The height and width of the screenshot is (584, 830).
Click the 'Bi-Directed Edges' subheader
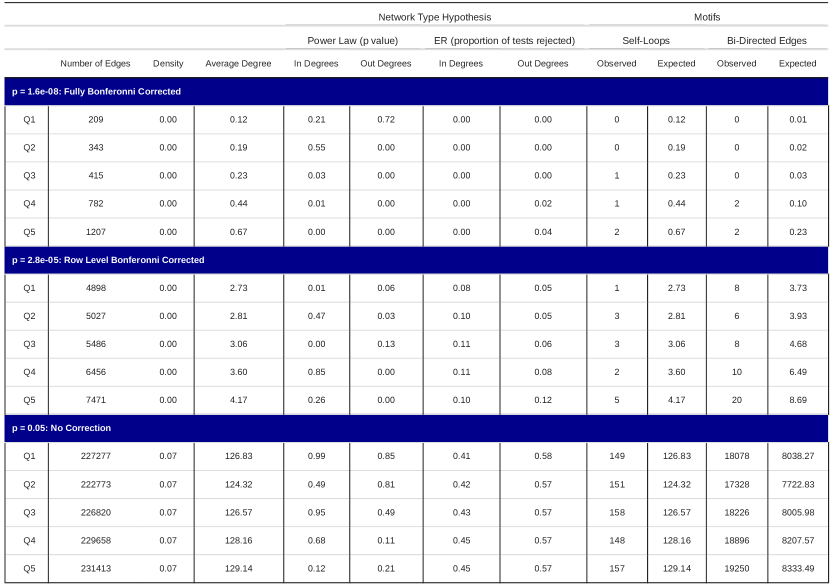(x=766, y=41)
